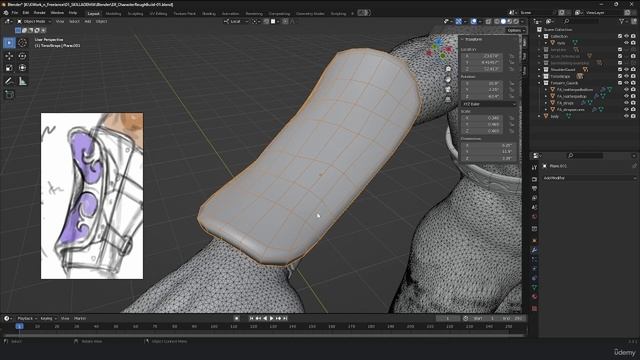Switch viewport to Material Preview shading

click(x=510, y=21)
